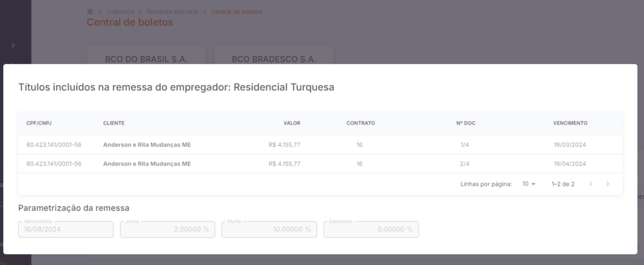Open Remessa bancária breadcrumb link
Viewport: 644px width, 265px height.
click(172, 11)
